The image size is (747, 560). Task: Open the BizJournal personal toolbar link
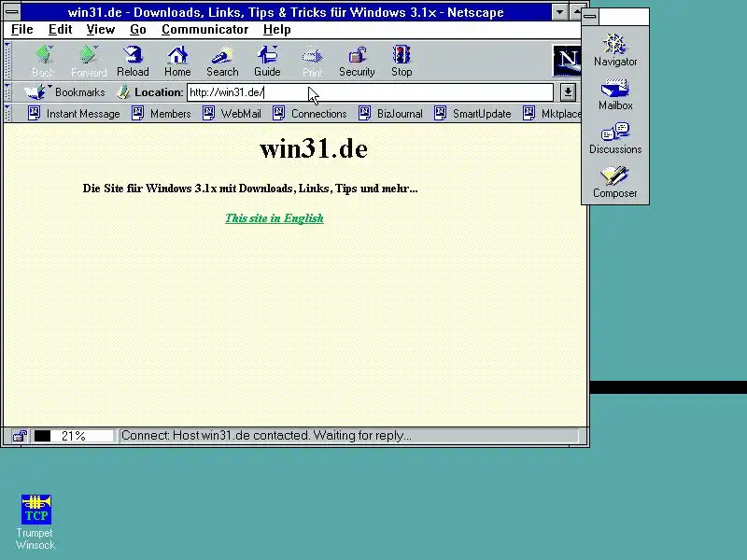pyautogui.click(x=390, y=114)
